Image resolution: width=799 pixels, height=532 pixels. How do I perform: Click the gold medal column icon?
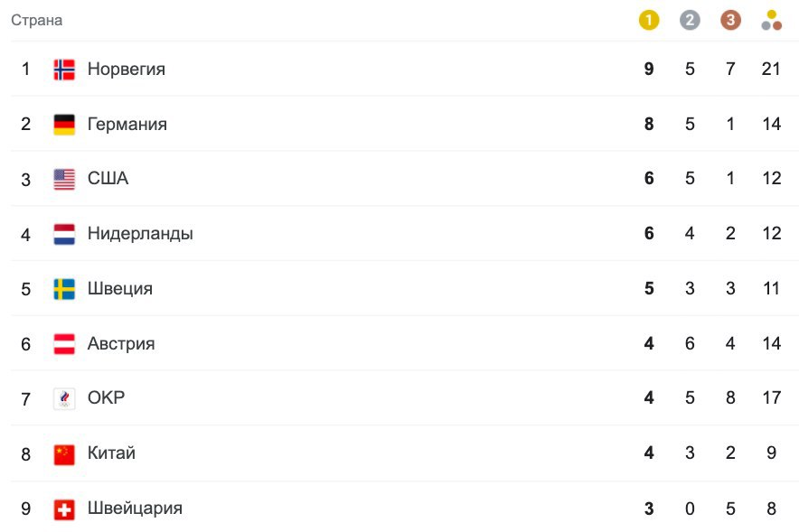tap(649, 20)
